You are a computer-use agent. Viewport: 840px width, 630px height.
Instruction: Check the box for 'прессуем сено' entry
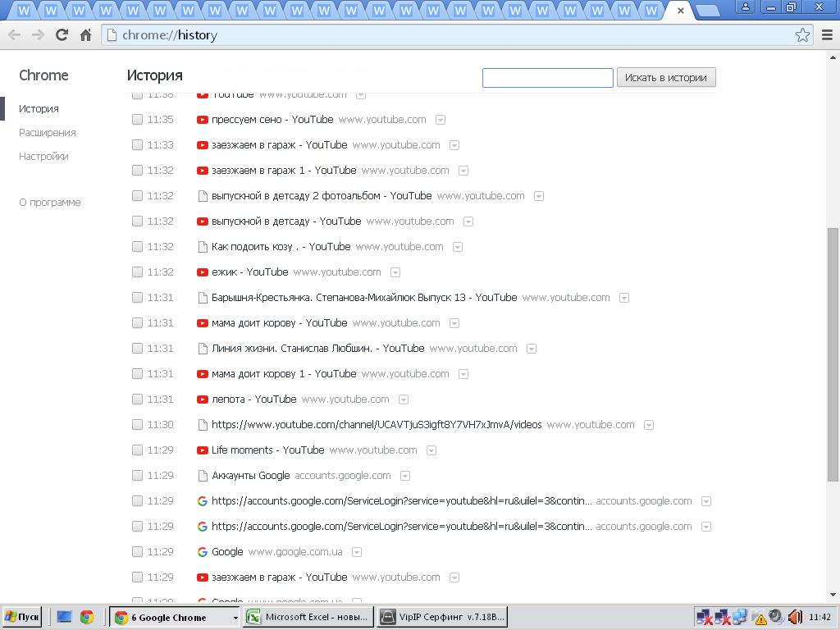point(137,120)
